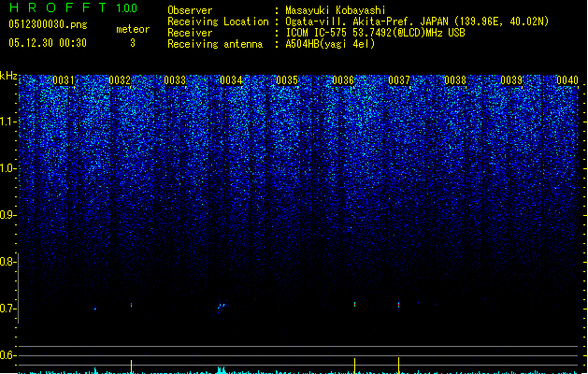
Task: Click time marker 0035
Action: coord(287,80)
